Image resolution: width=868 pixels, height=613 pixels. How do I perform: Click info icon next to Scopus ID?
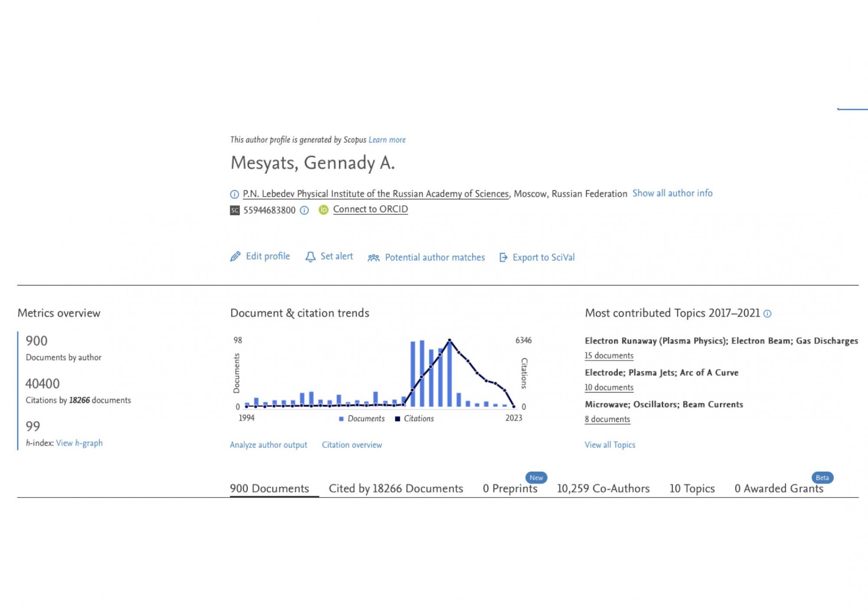pos(305,210)
